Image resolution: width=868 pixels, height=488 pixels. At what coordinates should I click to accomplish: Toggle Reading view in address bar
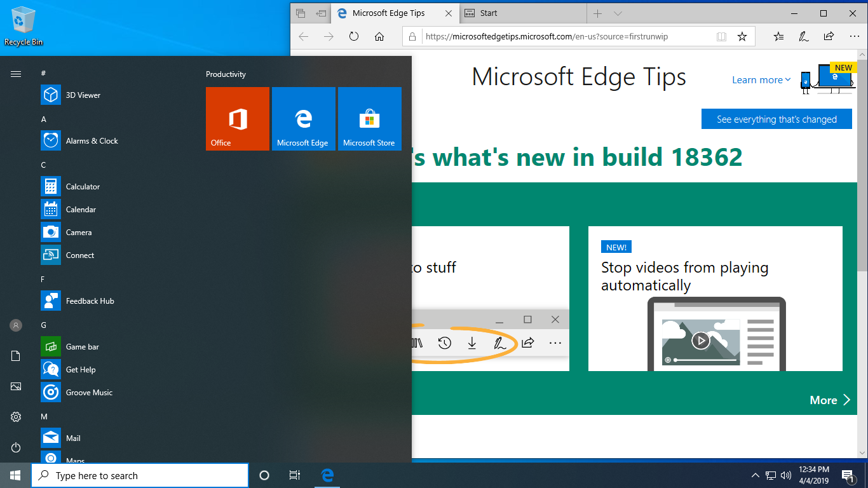click(721, 37)
